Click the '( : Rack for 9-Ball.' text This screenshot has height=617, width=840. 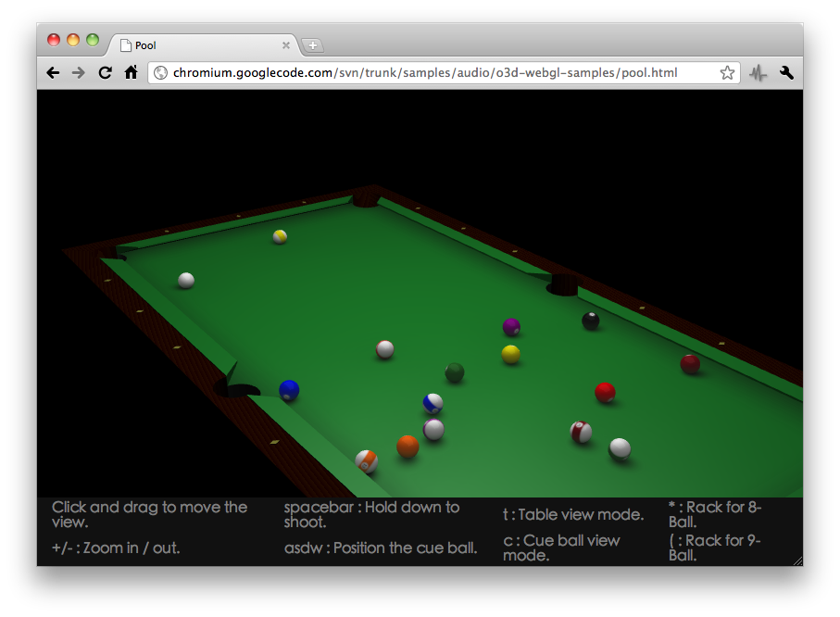(x=715, y=548)
